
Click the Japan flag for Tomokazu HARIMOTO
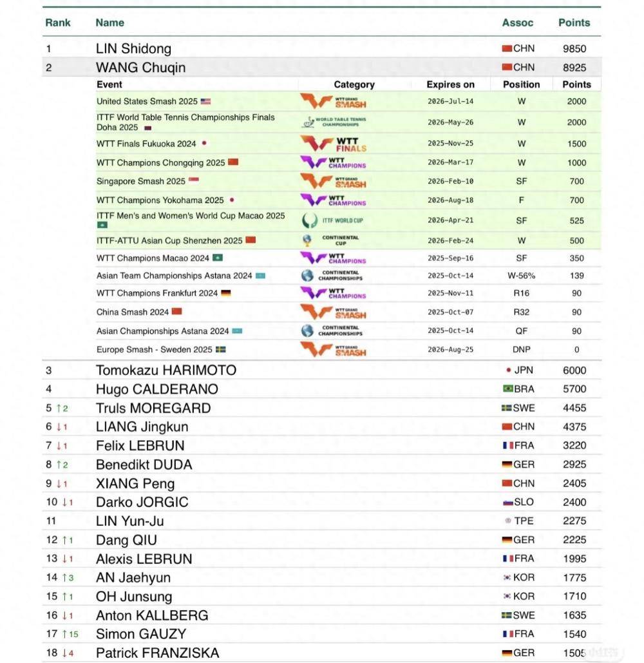coord(508,370)
